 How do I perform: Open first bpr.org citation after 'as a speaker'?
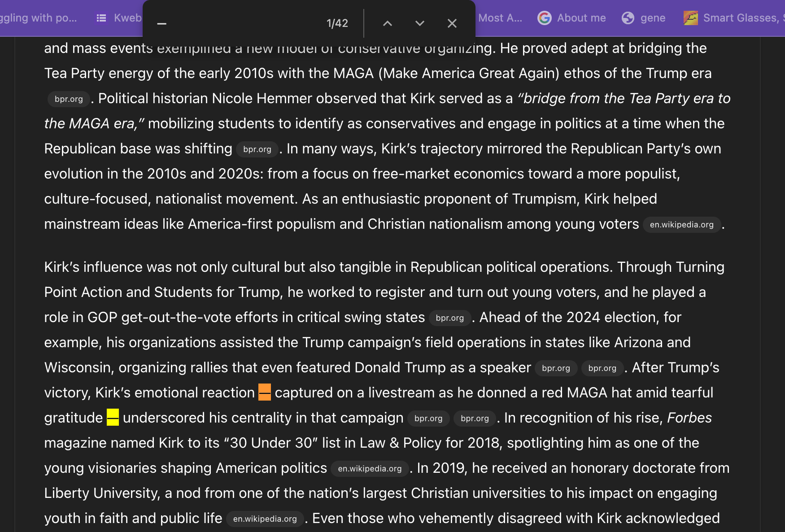[556, 368]
